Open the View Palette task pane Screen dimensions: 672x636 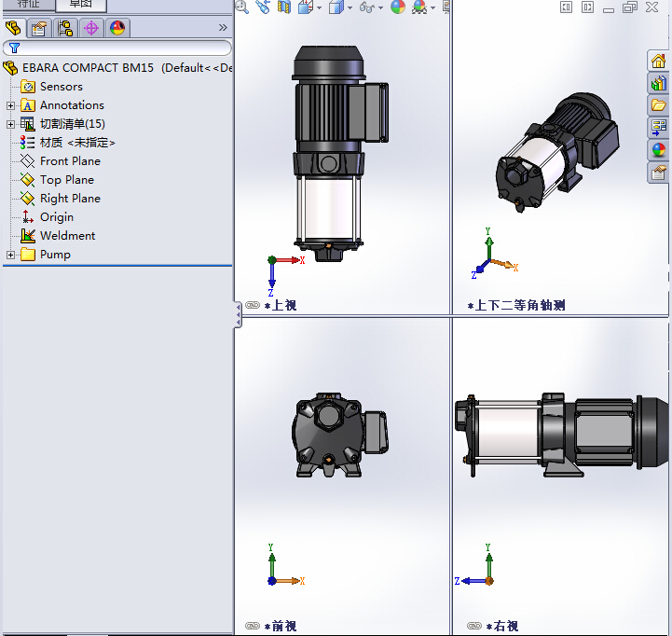click(x=658, y=128)
